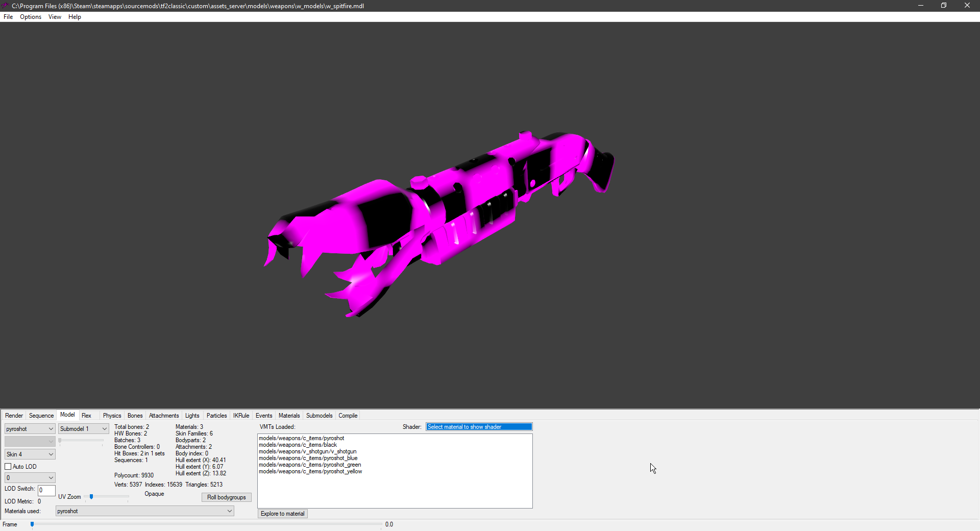
Task: Expand the Skin 4 dropdown
Action: click(30, 454)
